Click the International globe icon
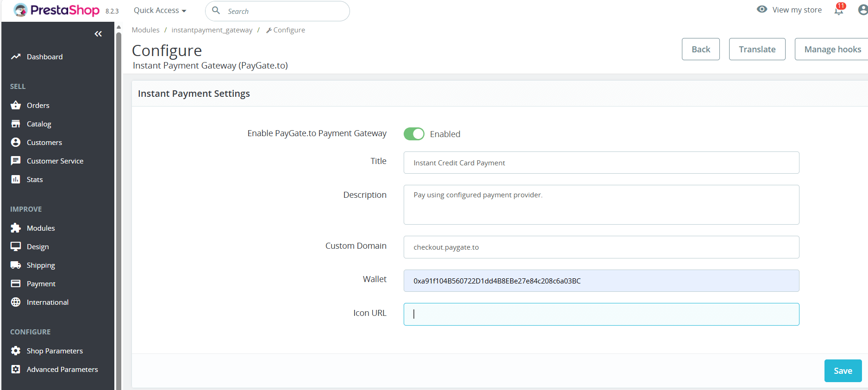868x390 pixels. point(16,302)
